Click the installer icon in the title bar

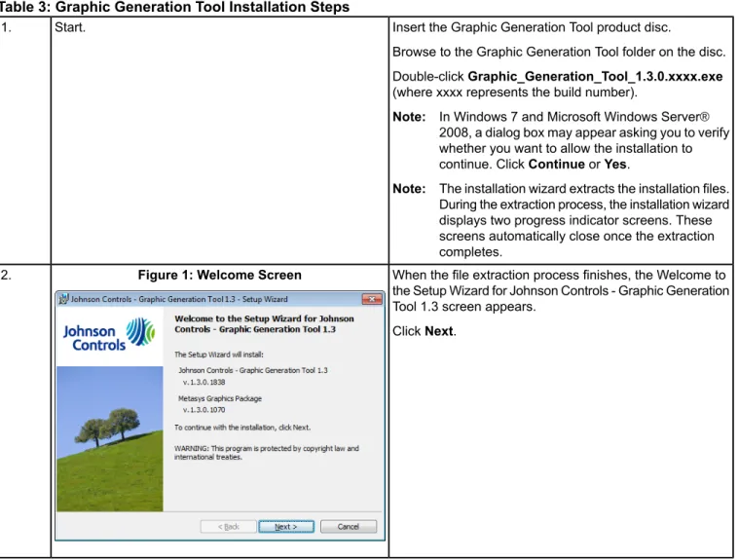pyautogui.click(x=63, y=299)
